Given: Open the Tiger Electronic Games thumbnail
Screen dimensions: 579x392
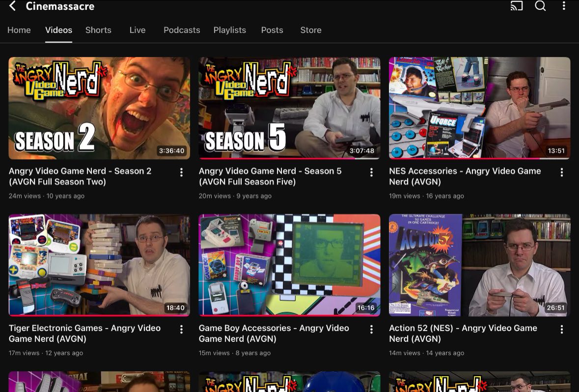Looking at the screenshot, I should tap(99, 265).
